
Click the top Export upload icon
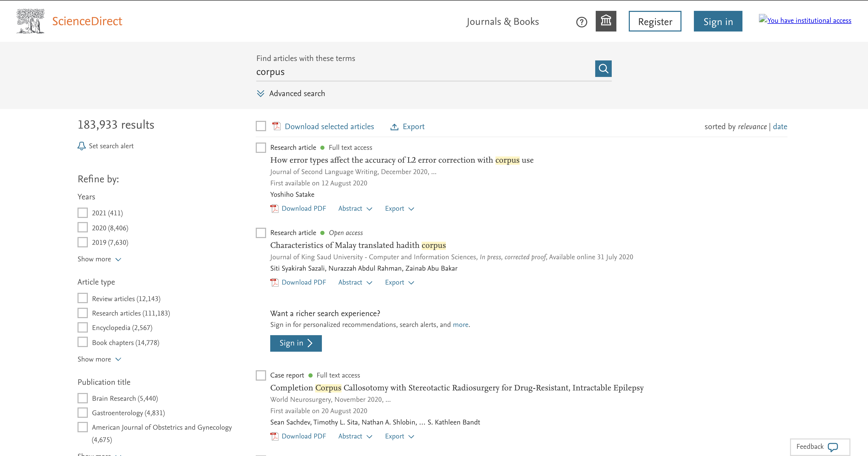click(394, 127)
